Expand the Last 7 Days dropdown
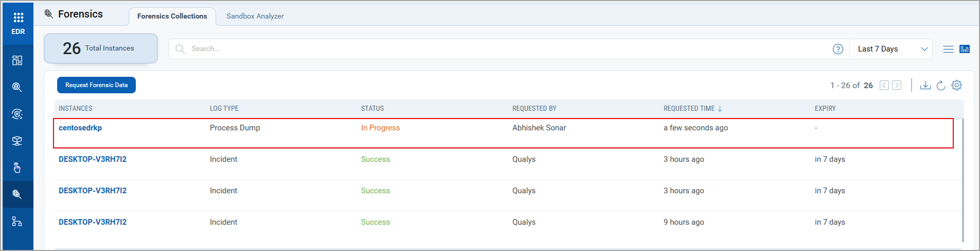Viewport: 980px width, 251px height. click(892, 49)
